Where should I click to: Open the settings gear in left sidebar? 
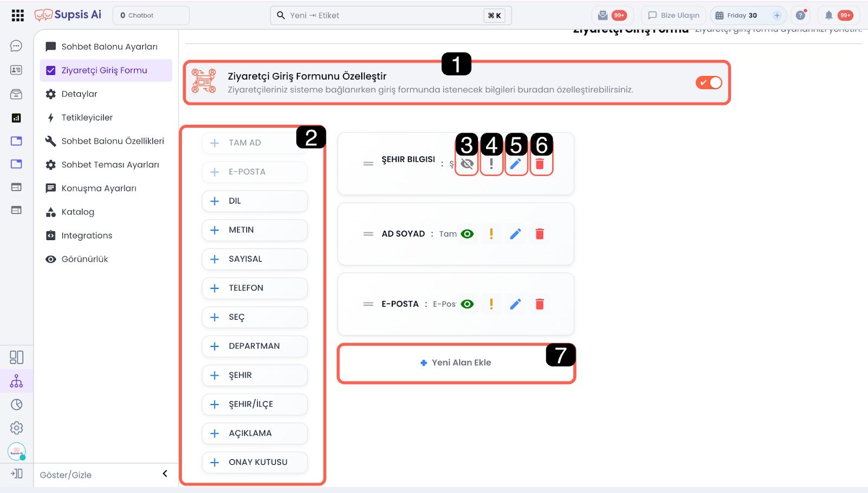point(16,428)
